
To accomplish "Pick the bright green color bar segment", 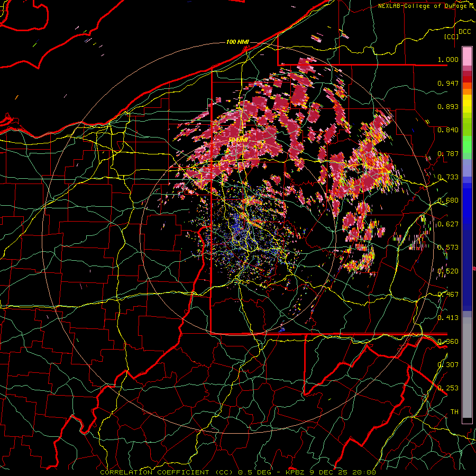I will click(467, 144).
